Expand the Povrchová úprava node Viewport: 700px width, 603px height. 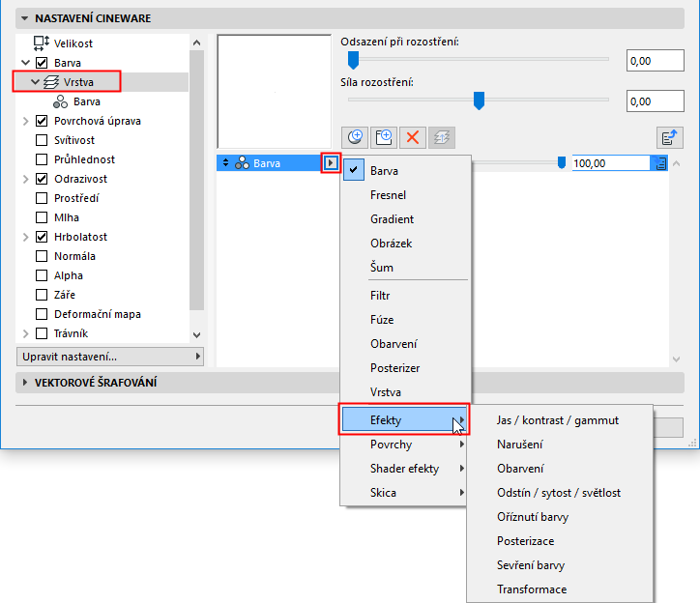[x=25, y=121]
